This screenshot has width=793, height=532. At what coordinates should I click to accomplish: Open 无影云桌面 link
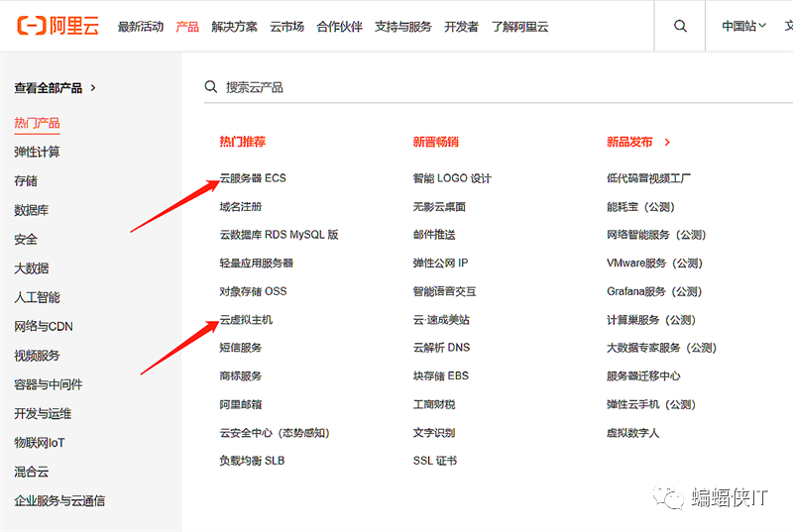(439, 207)
